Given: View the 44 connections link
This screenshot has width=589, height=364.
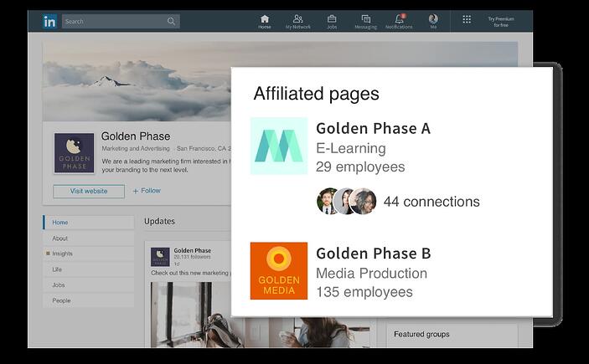Looking at the screenshot, I should (x=431, y=202).
